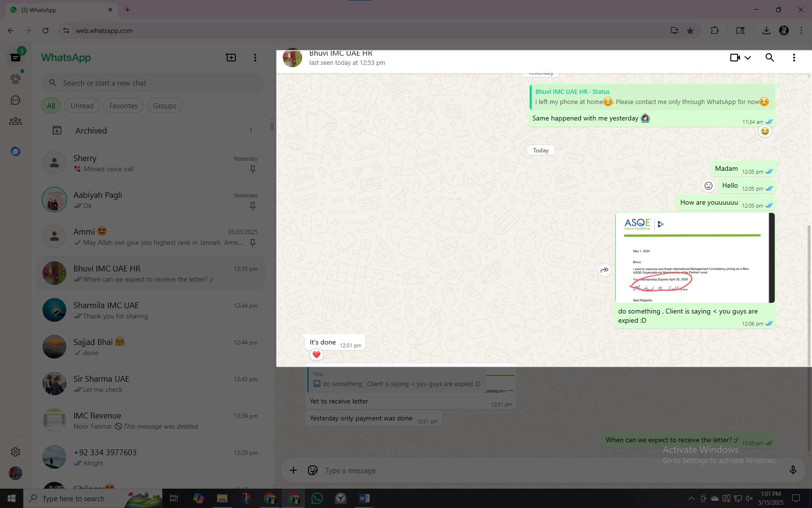Click the video call camera icon
Image resolution: width=812 pixels, height=508 pixels.
click(x=735, y=58)
